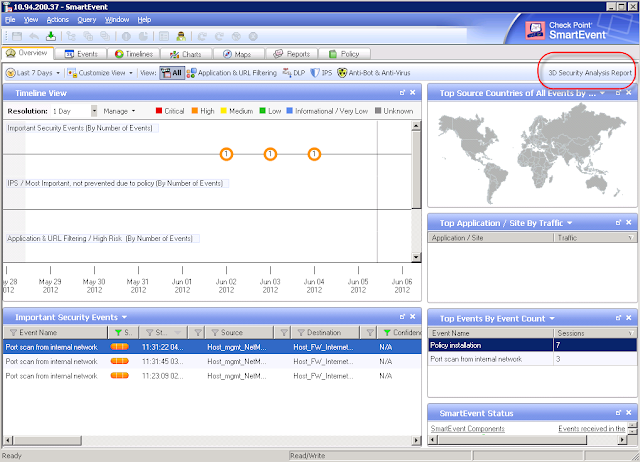Switch to the Reports tab

pyautogui.click(x=291, y=54)
